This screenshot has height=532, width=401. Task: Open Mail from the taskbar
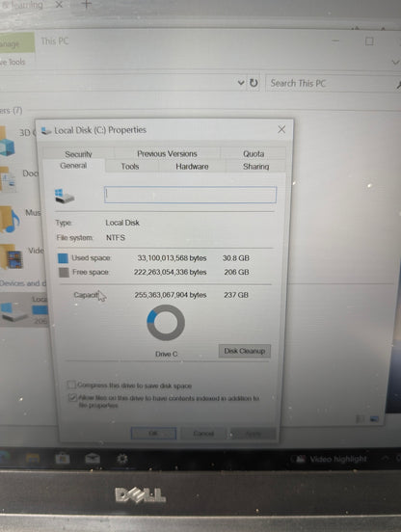coord(93,459)
